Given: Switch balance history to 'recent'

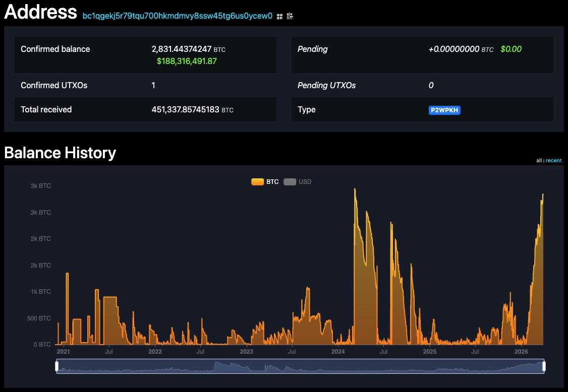Looking at the screenshot, I should (x=553, y=160).
